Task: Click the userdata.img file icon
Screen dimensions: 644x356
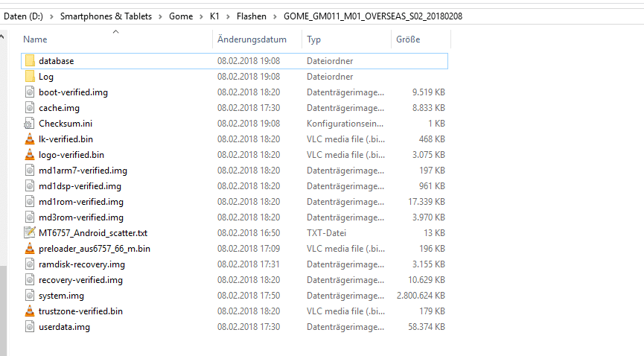Action: pos(30,327)
